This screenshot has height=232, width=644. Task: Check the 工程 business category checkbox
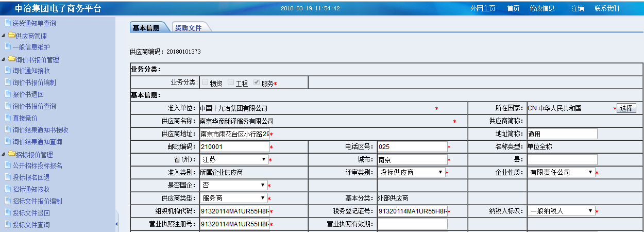231,82
